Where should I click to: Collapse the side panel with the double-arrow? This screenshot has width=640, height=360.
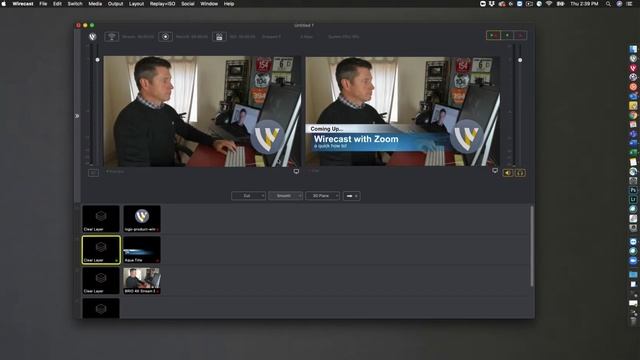pos(77,116)
